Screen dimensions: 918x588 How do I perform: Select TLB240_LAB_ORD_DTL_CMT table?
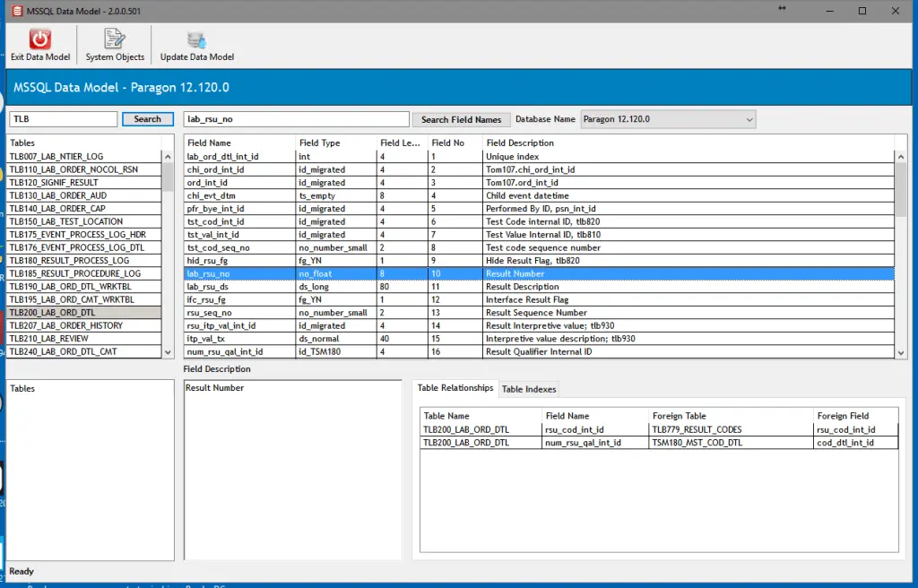[84, 352]
